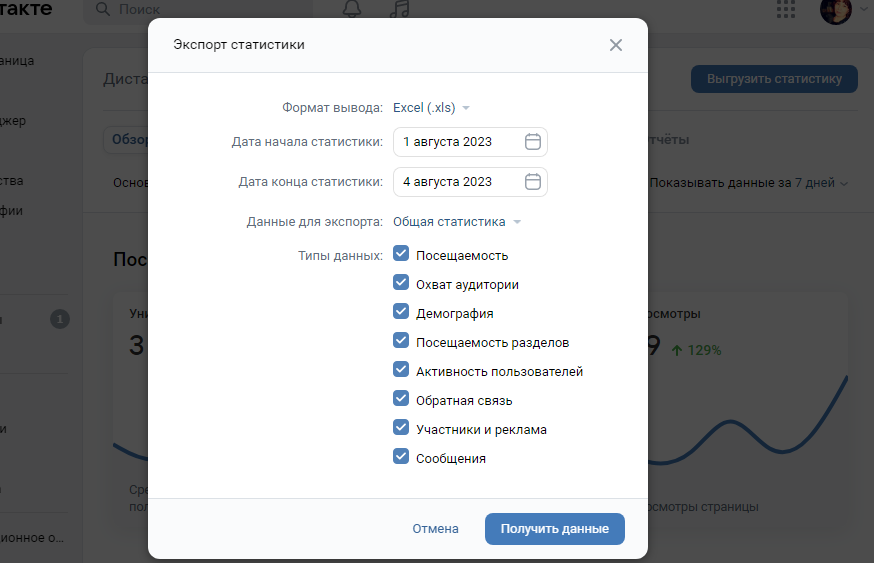The height and width of the screenshot is (563, 874).
Task: Uncheck the Охват аудитории checkbox
Action: coord(401,283)
